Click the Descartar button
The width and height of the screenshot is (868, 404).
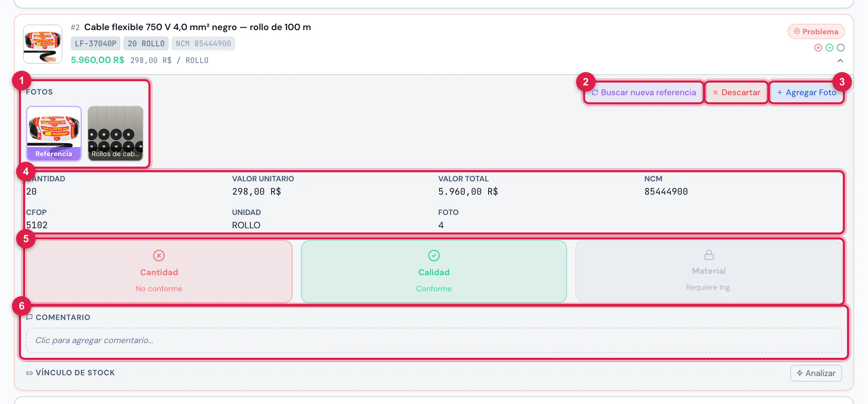(736, 92)
